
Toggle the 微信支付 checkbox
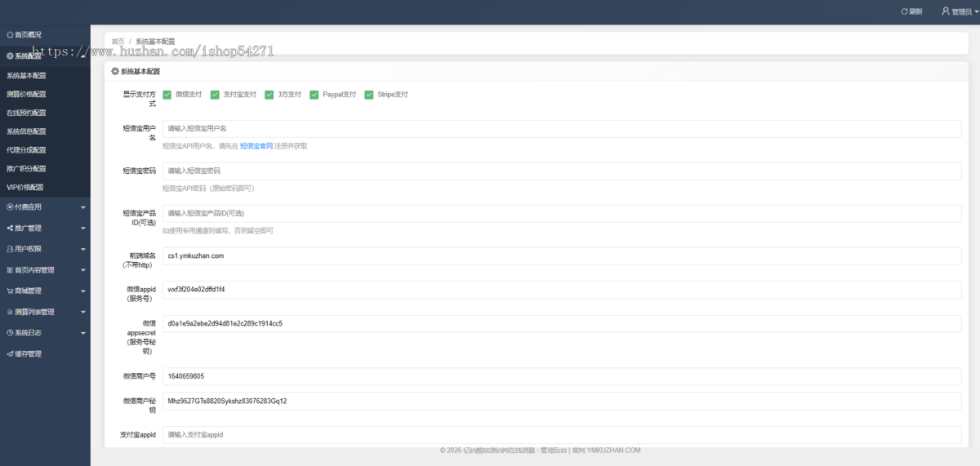coord(167,95)
